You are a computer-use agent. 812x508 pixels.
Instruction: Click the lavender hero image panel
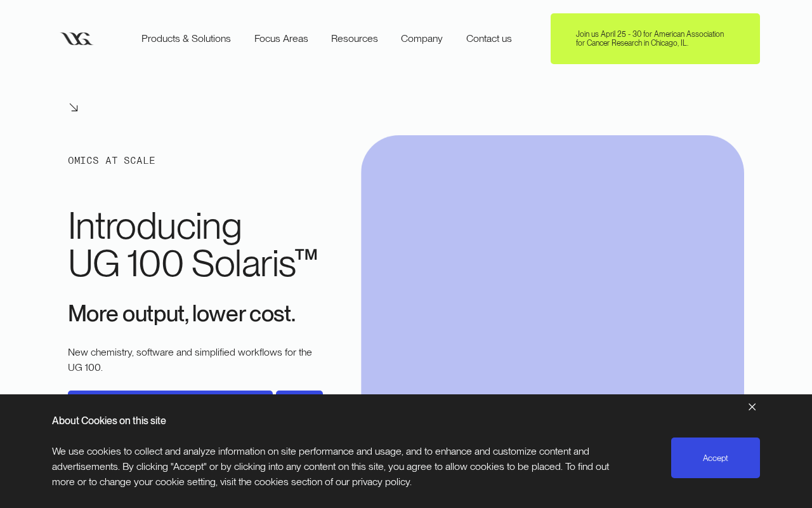553,265
